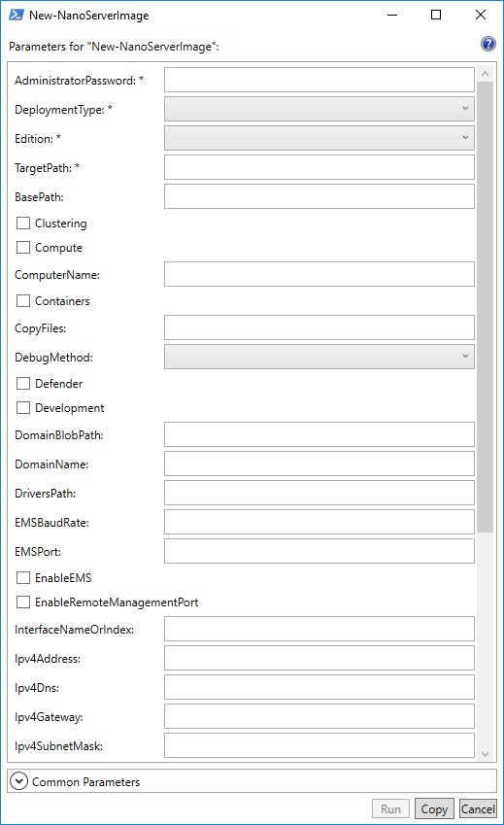The height and width of the screenshot is (825, 504).
Task: Select the DriversPath input field
Action: (x=319, y=493)
